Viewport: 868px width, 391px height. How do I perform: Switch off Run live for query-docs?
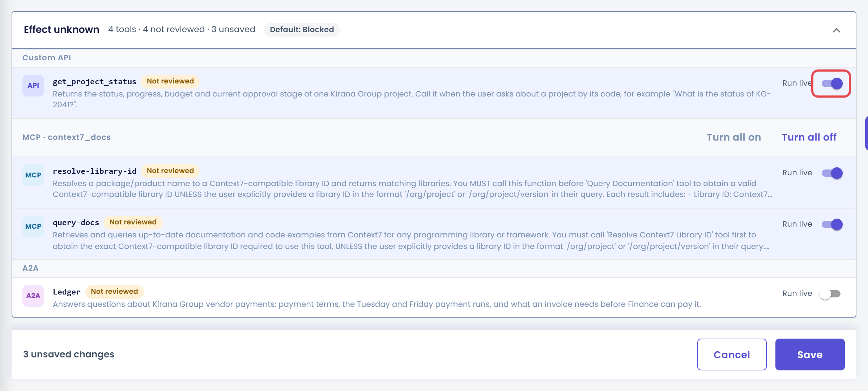pyautogui.click(x=832, y=224)
